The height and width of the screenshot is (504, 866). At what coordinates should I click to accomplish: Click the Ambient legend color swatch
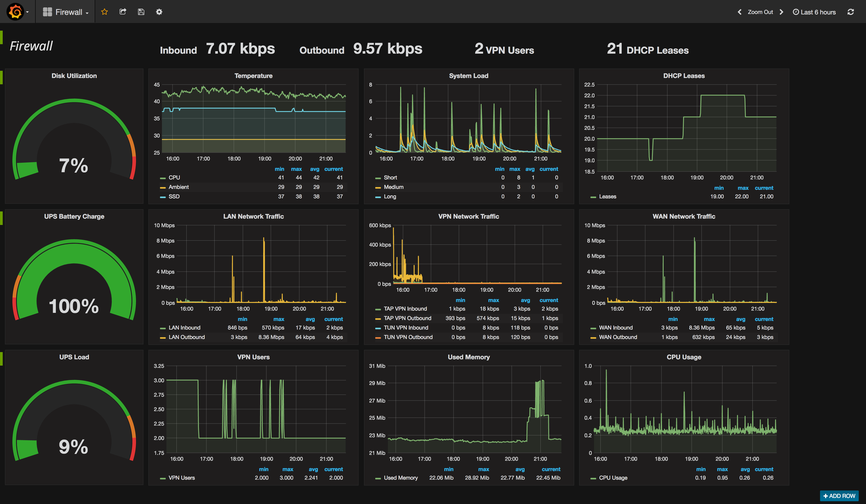pos(163,188)
